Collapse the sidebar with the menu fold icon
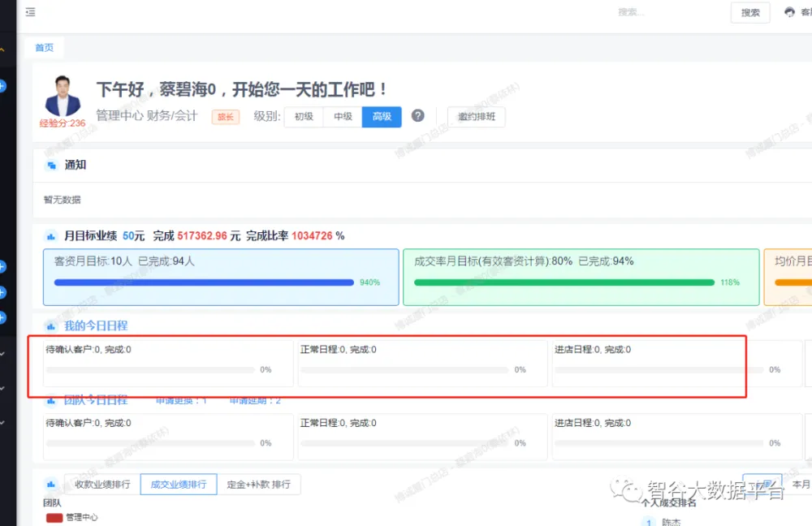The height and width of the screenshot is (526, 812). 30,12
